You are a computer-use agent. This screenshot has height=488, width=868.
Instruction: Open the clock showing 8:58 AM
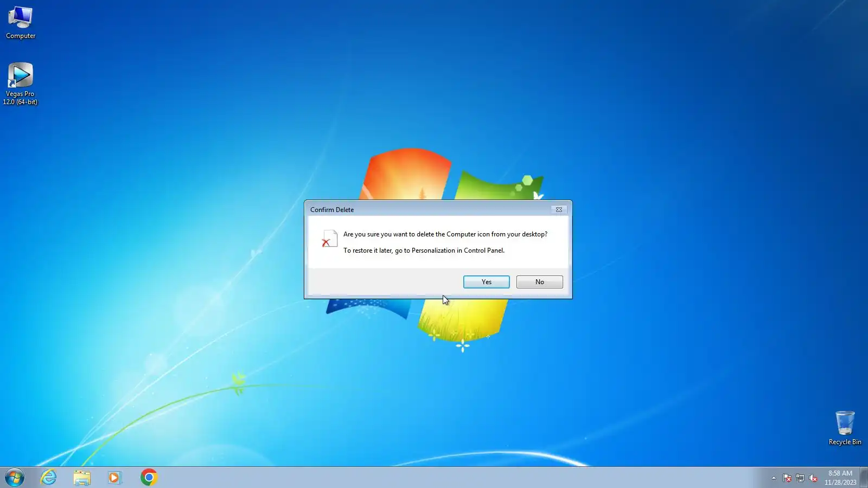coord(840,478)
